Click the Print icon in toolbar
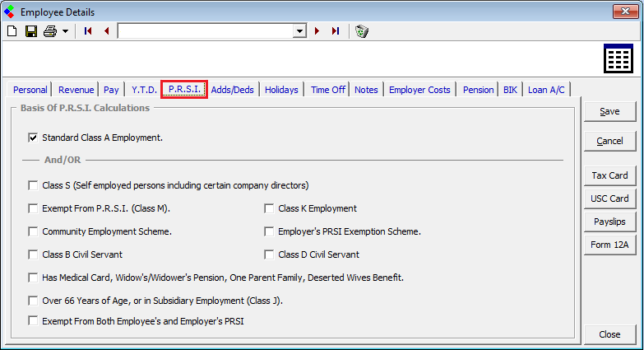 50,31
